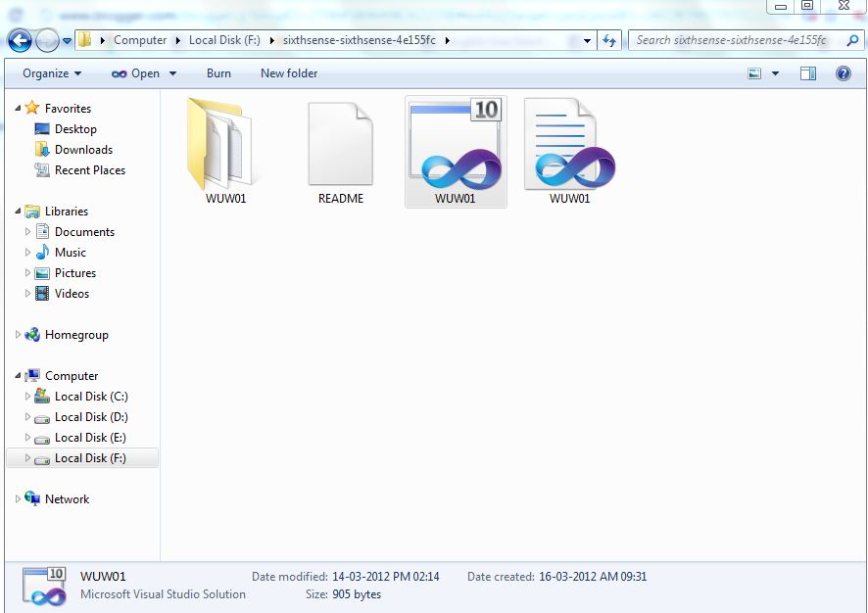Image resolution: width=868 pixels, height=613 pixels.
Task: Select the WUW01 Visual Studio solution icon
Action: pyautogui.click(x=455, y=144)
